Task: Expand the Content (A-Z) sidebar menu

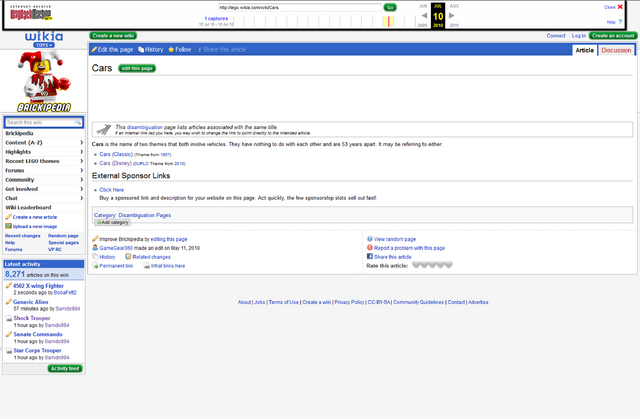Action: 44,142
